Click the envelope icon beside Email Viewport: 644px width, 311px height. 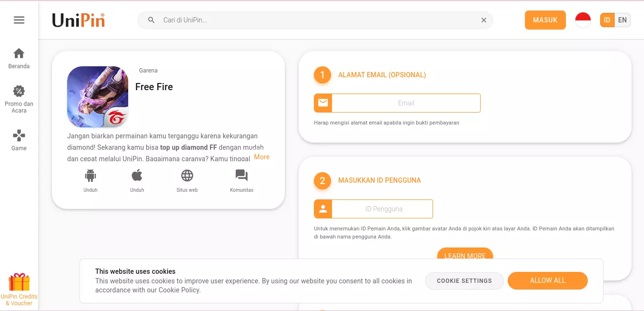pyautogui.click(x=323, y=103)
